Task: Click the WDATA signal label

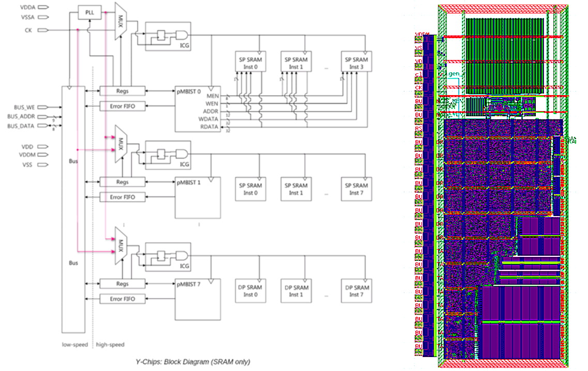Action: tap(208, 119)
